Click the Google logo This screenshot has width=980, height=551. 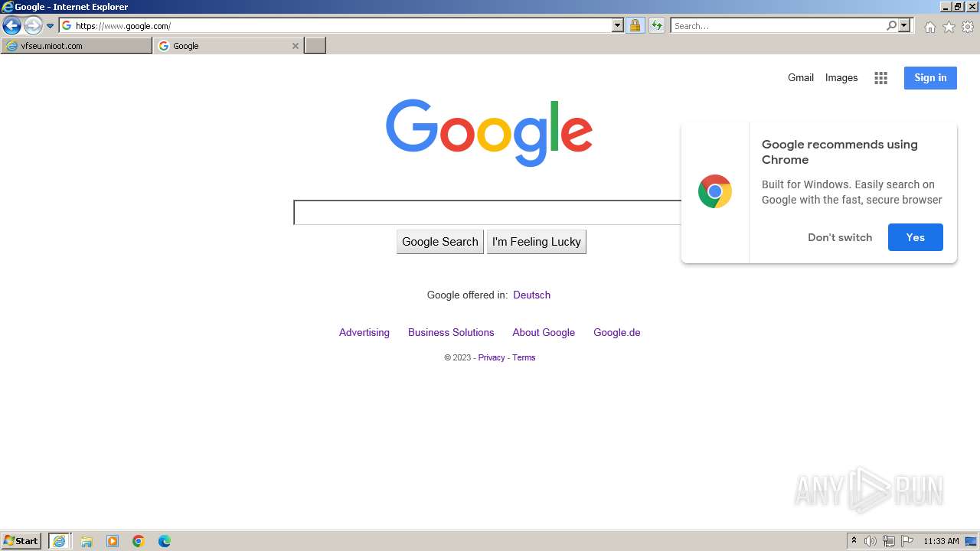489,132
